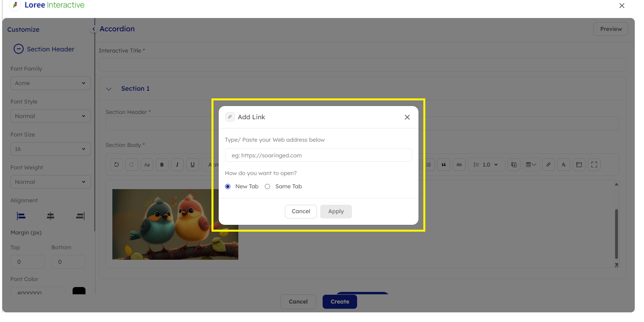
Task: Click the blockquote icon
Action: pyautogui.click(x=444, y=165)
